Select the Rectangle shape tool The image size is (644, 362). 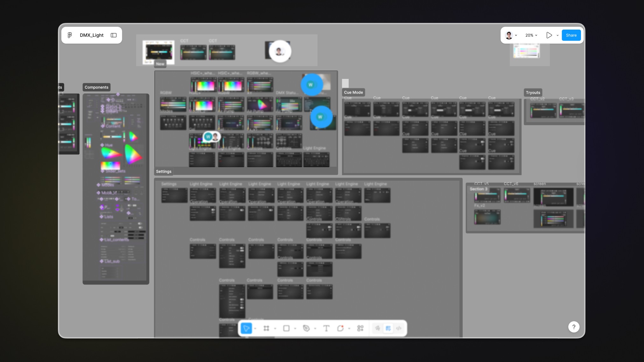(x=286, y=328)
